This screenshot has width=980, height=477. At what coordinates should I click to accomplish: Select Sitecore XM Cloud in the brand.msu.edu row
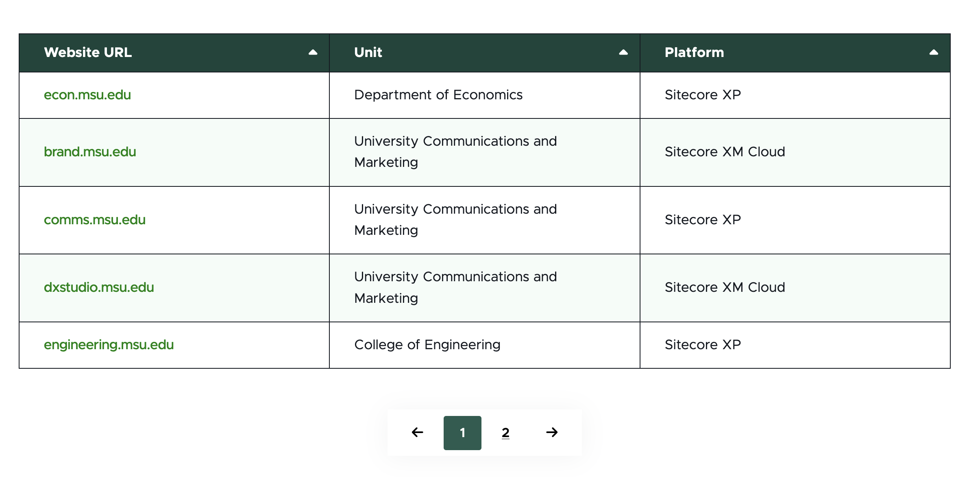tap(795, 152)
